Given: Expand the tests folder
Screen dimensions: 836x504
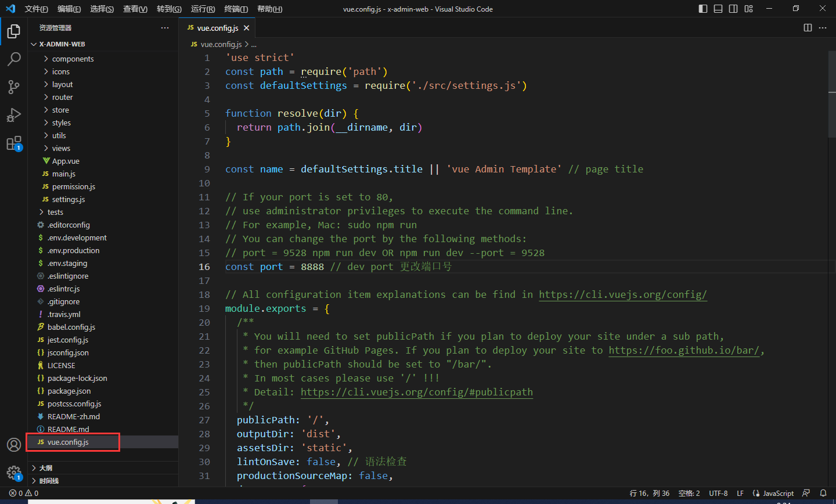Looking at the screenshot, I should click(103, 212).
